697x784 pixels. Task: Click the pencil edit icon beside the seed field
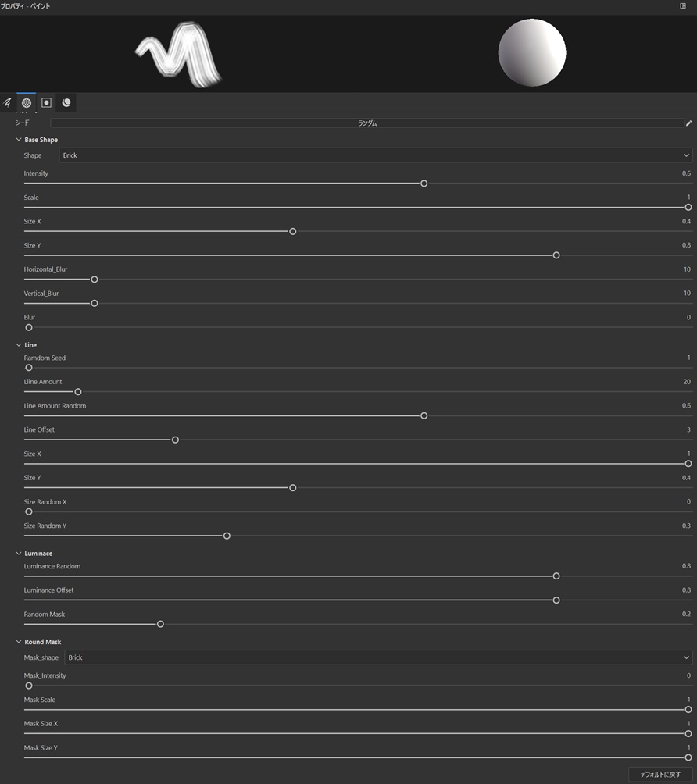point(688,123)
